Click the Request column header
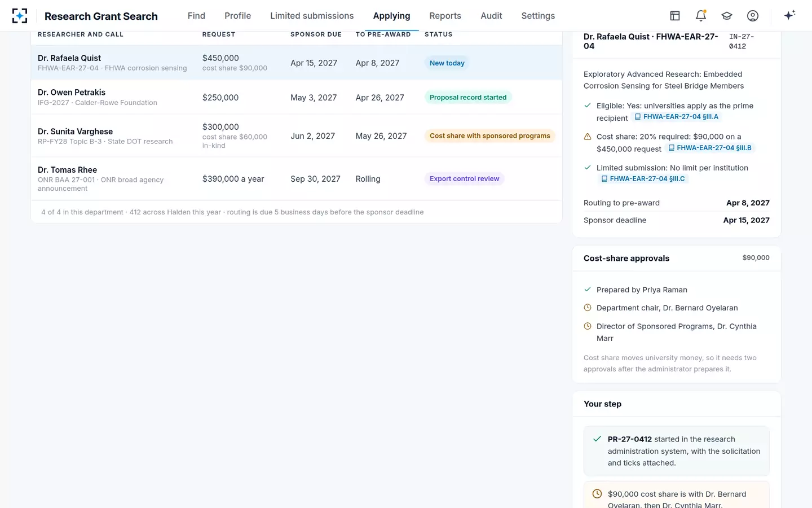This screenshot has width=812, height=508. tap(219, 34)
